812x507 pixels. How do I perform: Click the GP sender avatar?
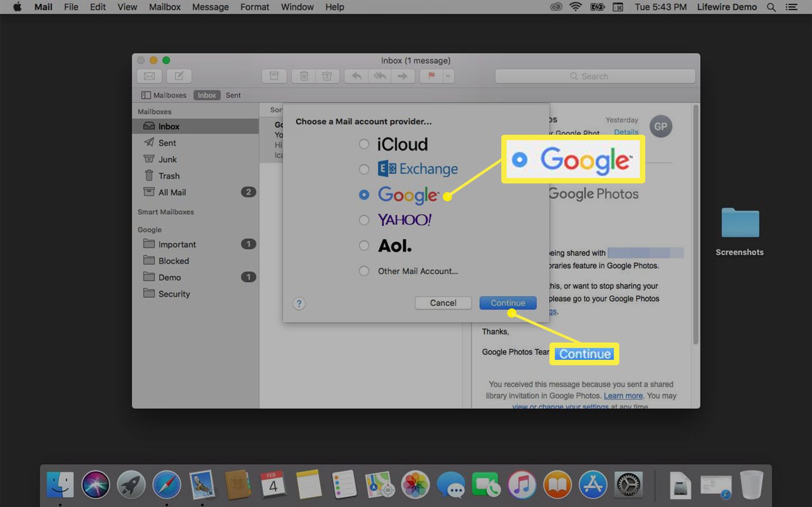coord(660,127)
